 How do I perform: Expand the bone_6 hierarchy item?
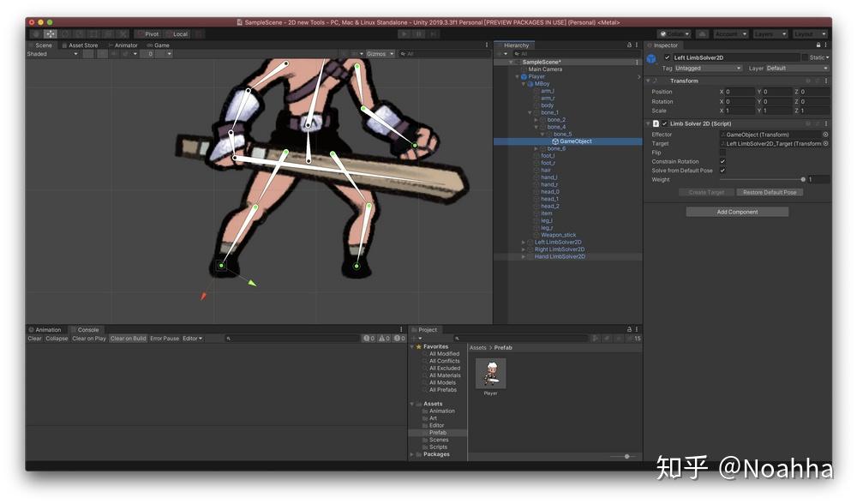tap(536, 149)
